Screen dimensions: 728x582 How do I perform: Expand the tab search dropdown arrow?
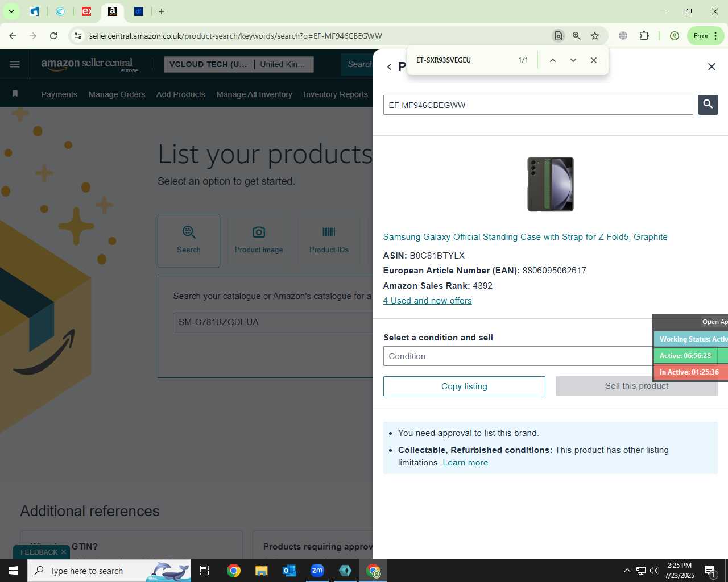(11, 11)
